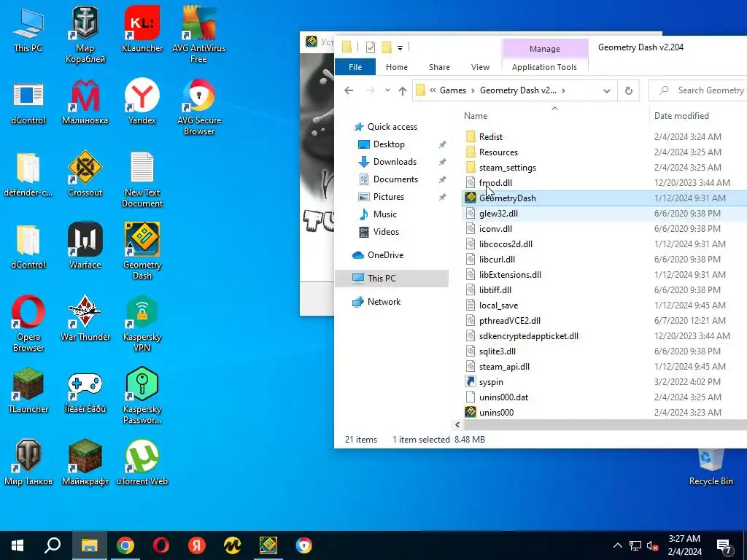The image size is (747, 560).
Task: Open the File ribbon tab
Action: 355,67
